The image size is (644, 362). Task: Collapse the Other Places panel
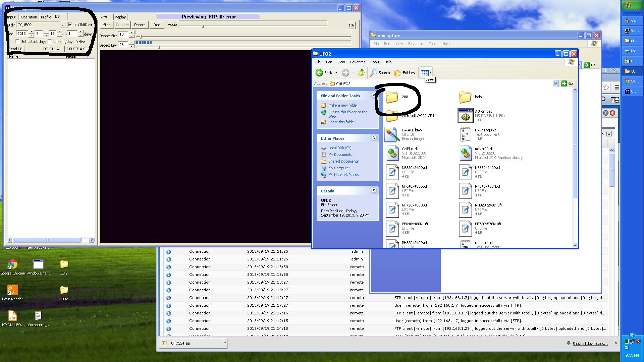click(374, 138)
